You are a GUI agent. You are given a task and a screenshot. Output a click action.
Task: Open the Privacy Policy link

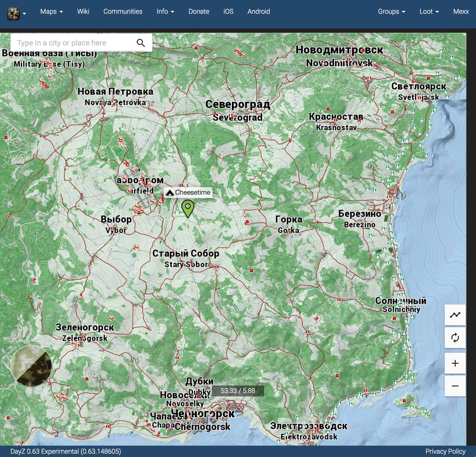445,451
